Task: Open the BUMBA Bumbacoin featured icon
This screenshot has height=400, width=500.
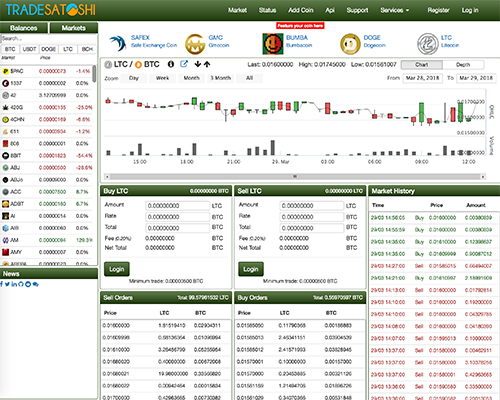Action: 273,44
